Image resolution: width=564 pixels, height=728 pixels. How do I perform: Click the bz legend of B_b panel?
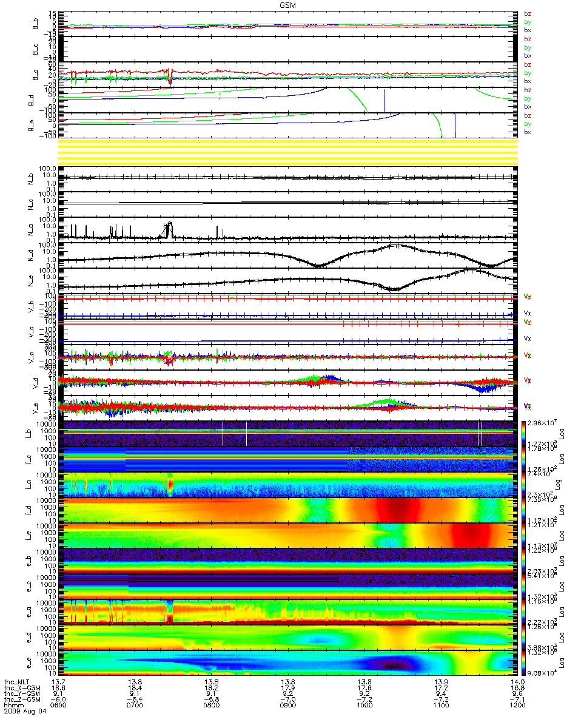point(527,13)
